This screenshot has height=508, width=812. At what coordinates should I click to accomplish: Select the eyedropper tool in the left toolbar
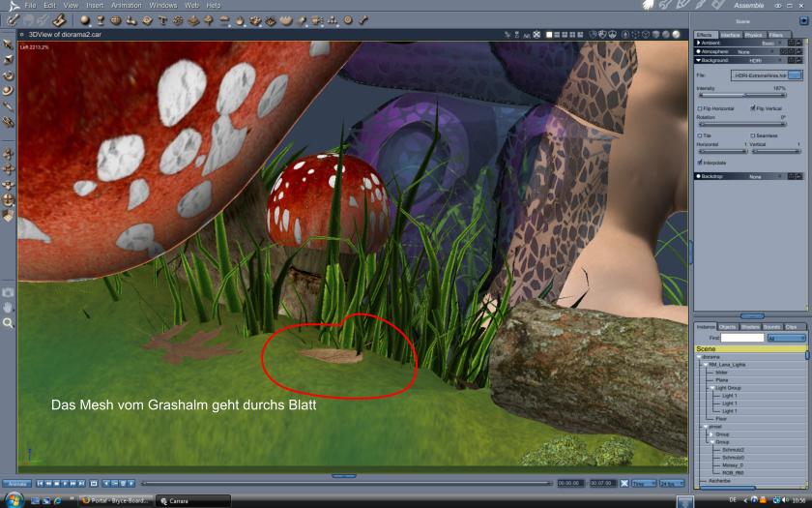click(x=8, y=106)
